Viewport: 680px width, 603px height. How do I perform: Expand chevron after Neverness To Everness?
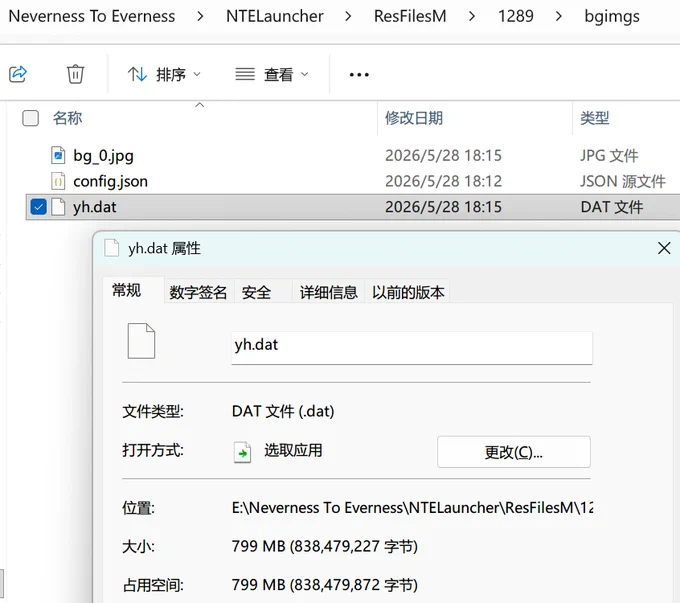(200, 17)
